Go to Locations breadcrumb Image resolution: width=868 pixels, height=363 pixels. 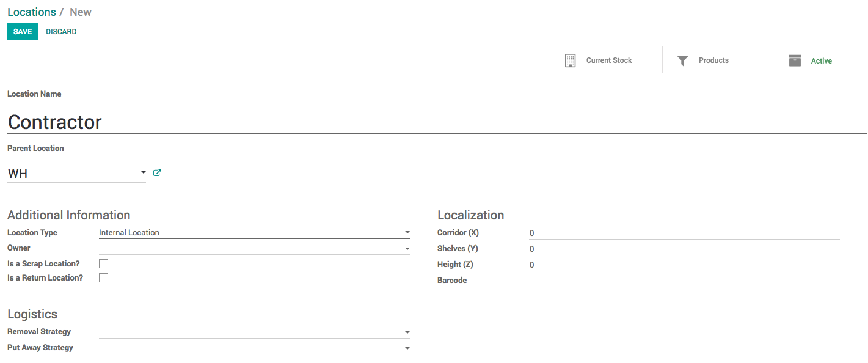(32, 12)
